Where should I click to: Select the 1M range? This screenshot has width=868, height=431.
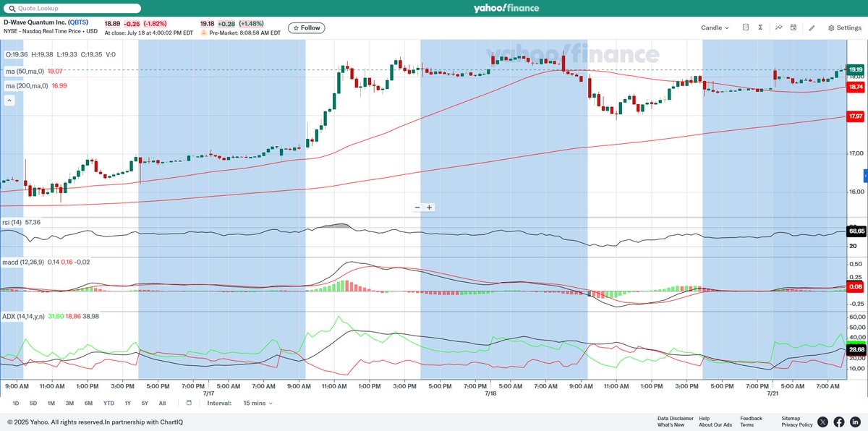click(x=51, y=403)
